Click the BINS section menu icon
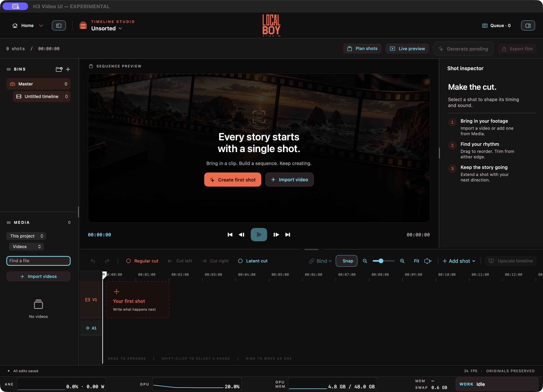Image resolution: width=543 pixels, height=392 pixels. click(x=9, y=69)
